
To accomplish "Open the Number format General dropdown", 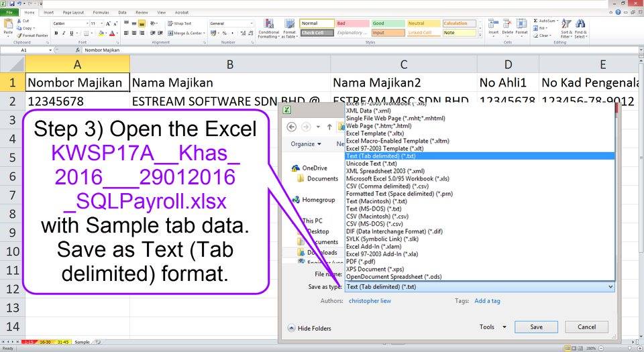I will coord(252,23).
